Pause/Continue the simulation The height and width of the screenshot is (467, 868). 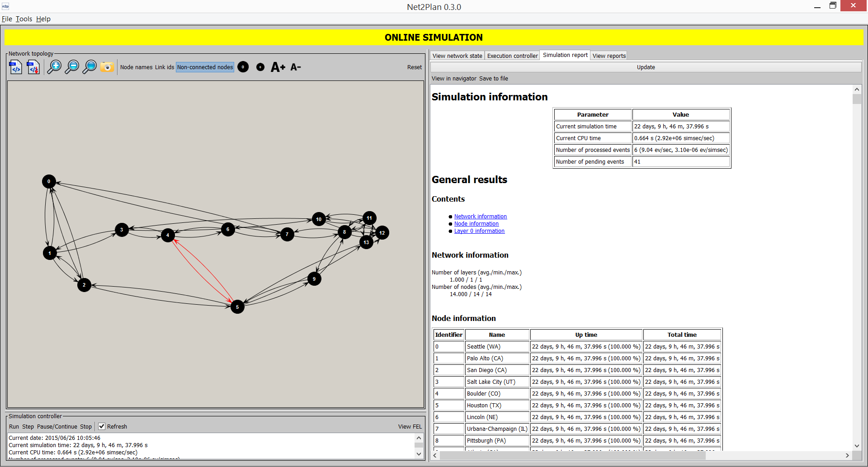pos(57,427)
